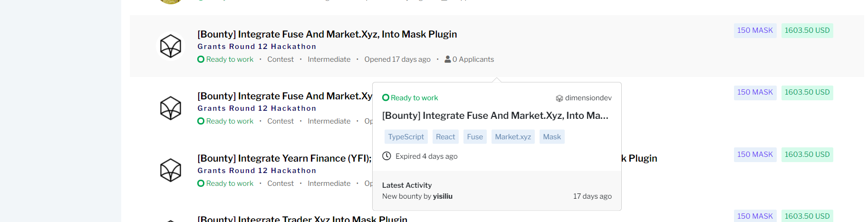868x222 pixels.
Task: Select the TypeScript tag
Action: pos(406,137)
